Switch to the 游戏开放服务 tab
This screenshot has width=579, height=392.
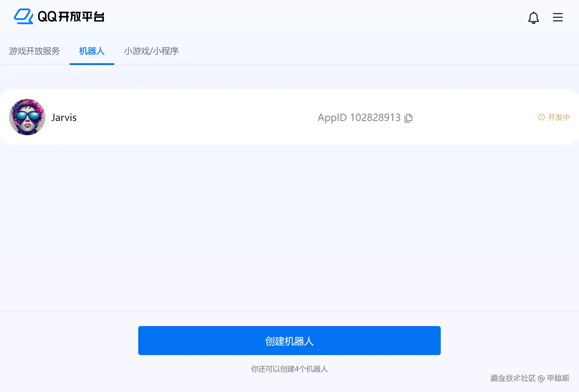34,51
